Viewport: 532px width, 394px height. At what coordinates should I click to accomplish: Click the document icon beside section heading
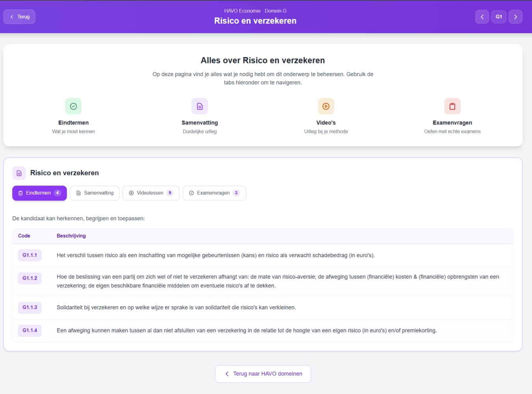19,173
